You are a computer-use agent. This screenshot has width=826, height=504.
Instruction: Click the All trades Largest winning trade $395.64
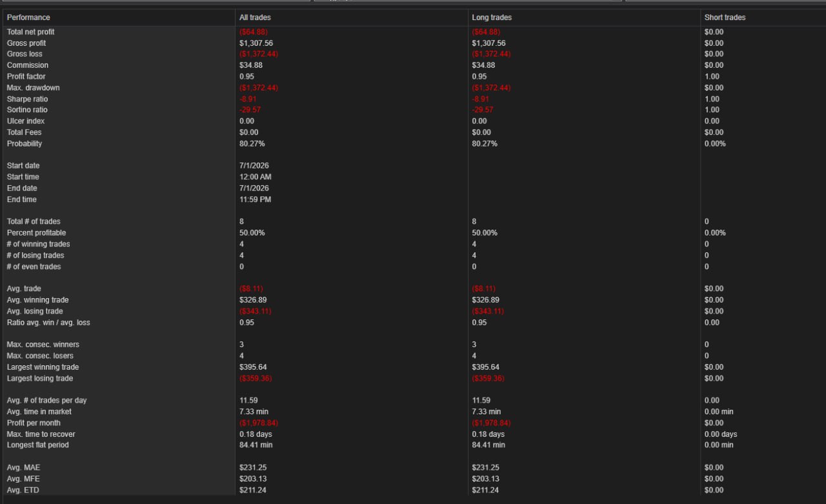(x=253, y=367)
